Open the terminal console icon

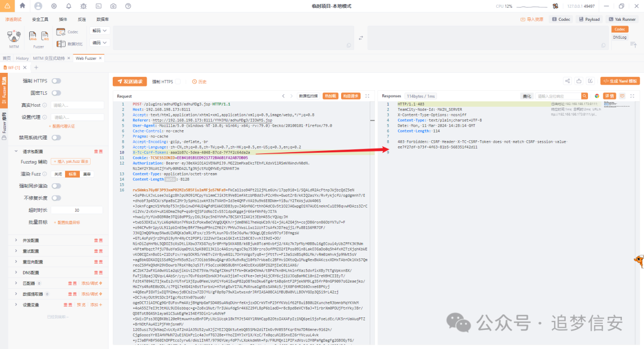[x=99, y=6]
